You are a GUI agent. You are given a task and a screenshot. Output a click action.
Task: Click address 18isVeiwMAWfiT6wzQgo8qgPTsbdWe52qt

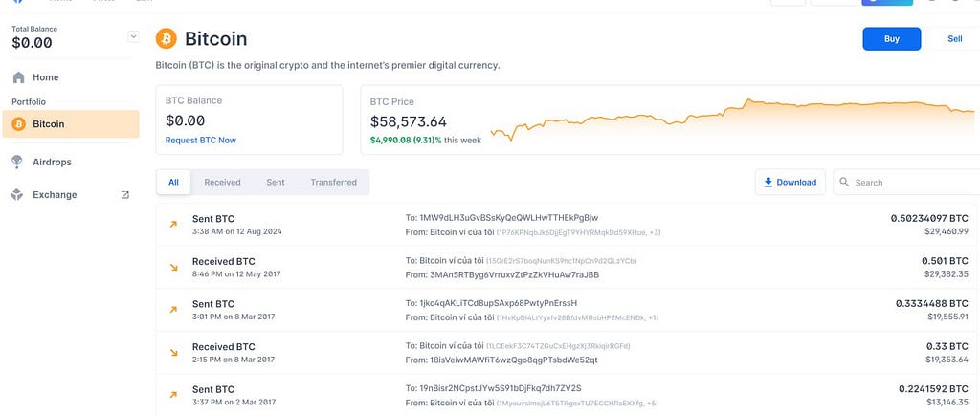tap(513, 360)
